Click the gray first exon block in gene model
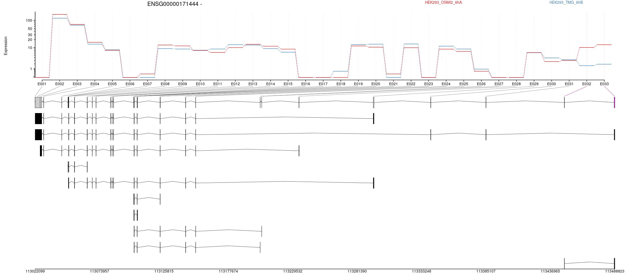Screen dimensions: 644x276 click(x=38, y=102)
